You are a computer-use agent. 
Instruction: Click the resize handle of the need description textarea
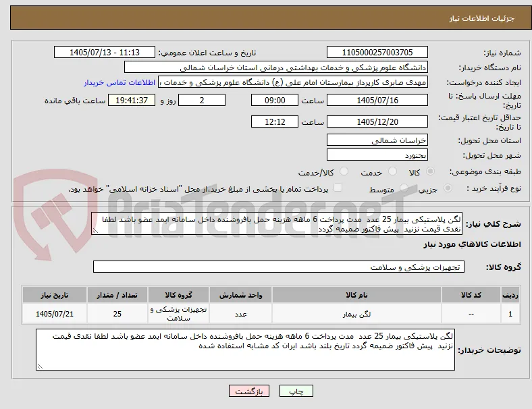coord(95,231)
